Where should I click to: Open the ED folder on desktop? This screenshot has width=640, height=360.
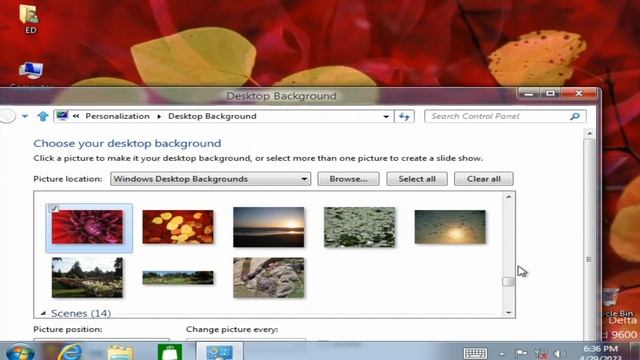[x=29, y=18]
